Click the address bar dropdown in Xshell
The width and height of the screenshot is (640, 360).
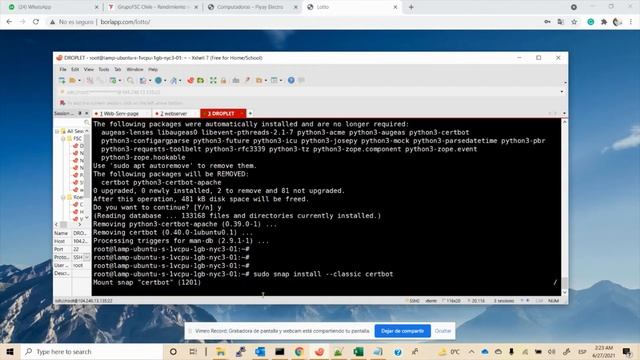click(562, 92)
